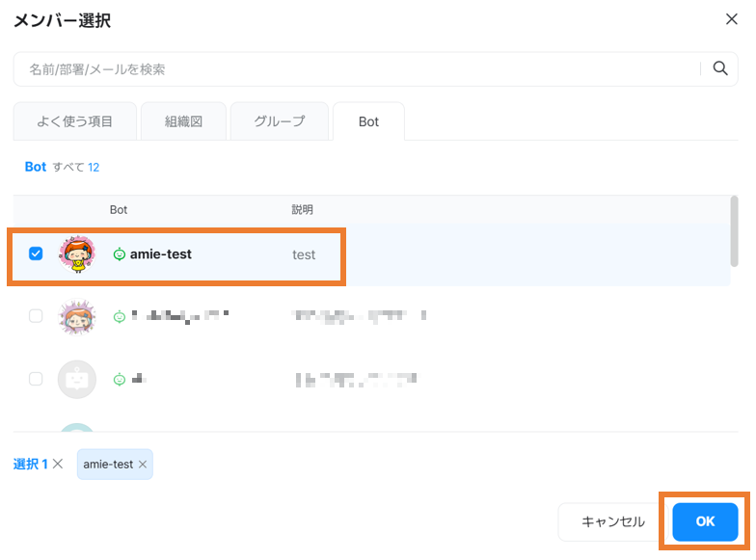This screenshot has width=756, height=560.
Task: Click the green bot icon beside amie-test
Action: 120,254
